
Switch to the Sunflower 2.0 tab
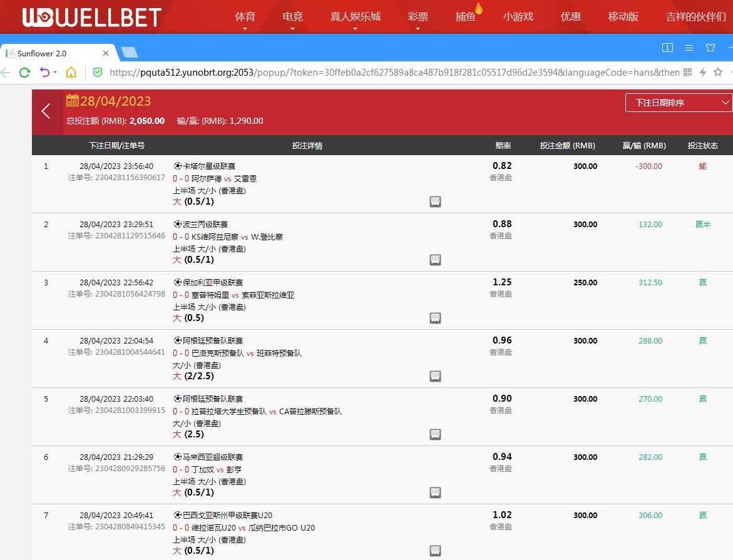tap(53, 53)
